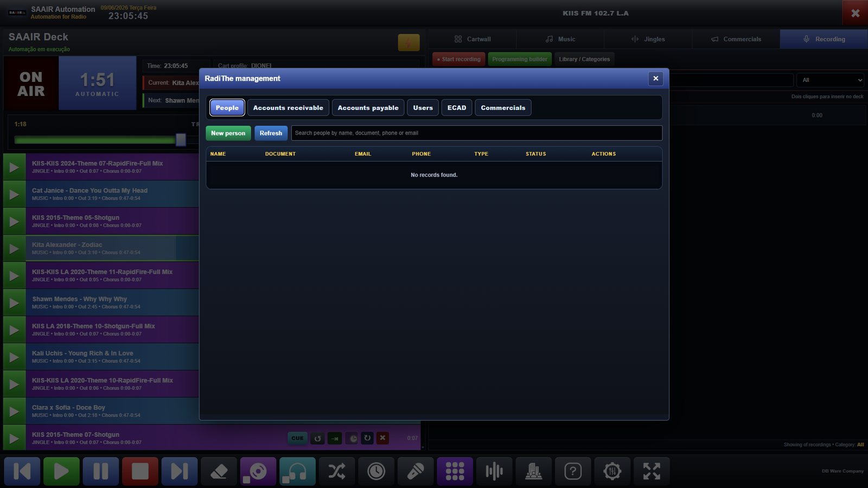Open the clock scheduler icon
Viewport: 868px width, 488px height.
pos(376,471)
